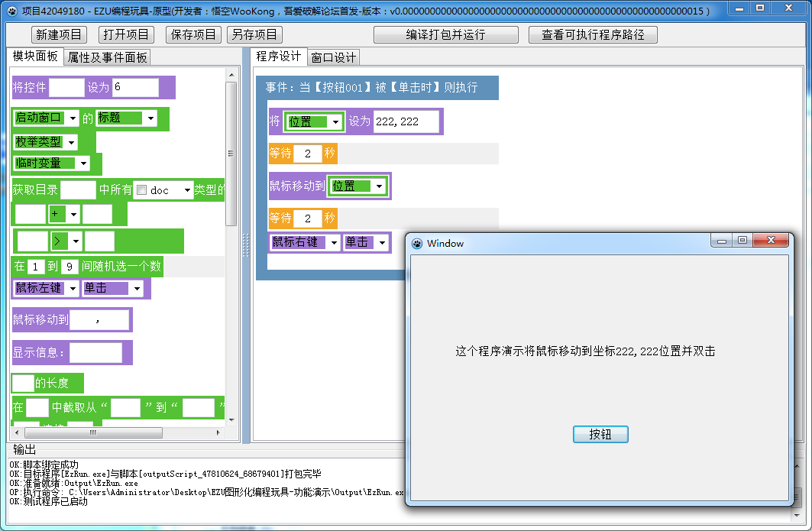Click the 编译打包并运行 button
Screen dimensions: 812x531
tap(444, 34)
